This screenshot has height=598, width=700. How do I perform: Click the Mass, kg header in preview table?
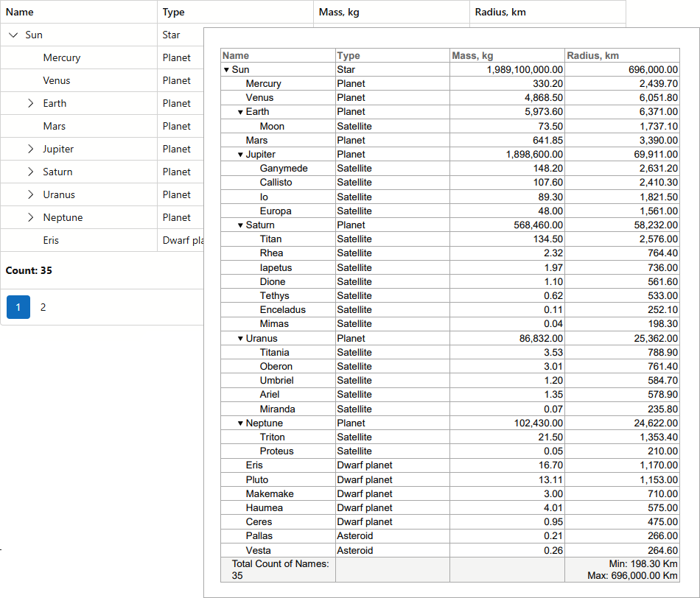coord(472,56)
